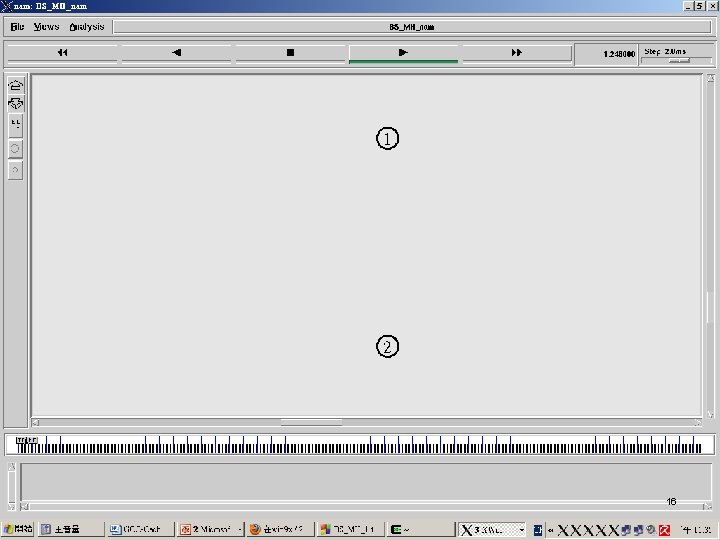Switch to the Microsoft PowerPoint taskbar group

coord(210,529)
